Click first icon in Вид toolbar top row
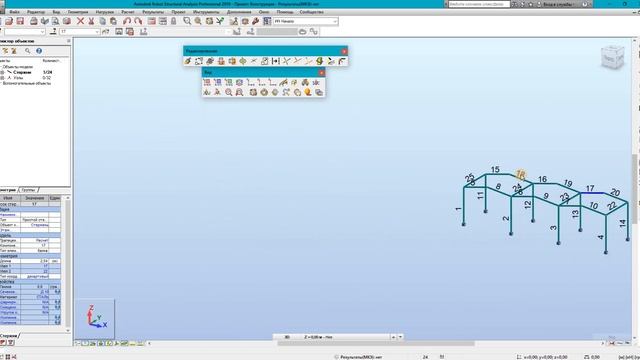640x360 pixels. tap(207, 82)
